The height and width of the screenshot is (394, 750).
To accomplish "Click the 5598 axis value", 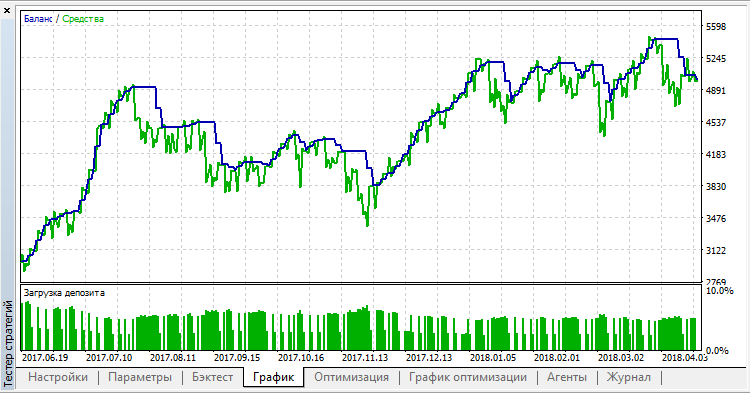I will 716,27.
